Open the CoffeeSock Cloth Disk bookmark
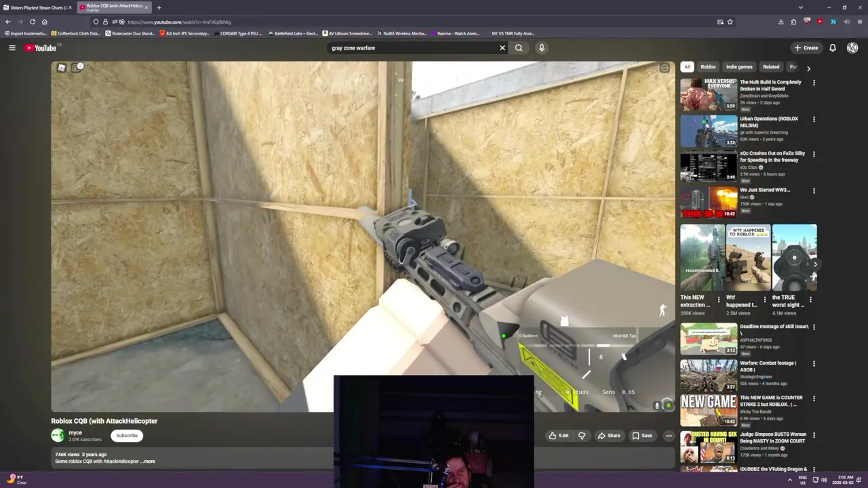The height and width of the screenshot is (488, 868). click(x=76, y=33)
